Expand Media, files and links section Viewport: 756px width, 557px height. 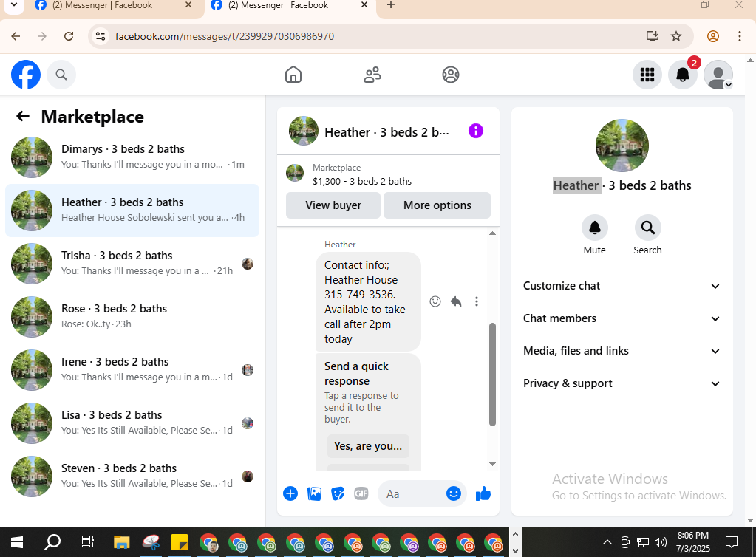coord(622,351)
